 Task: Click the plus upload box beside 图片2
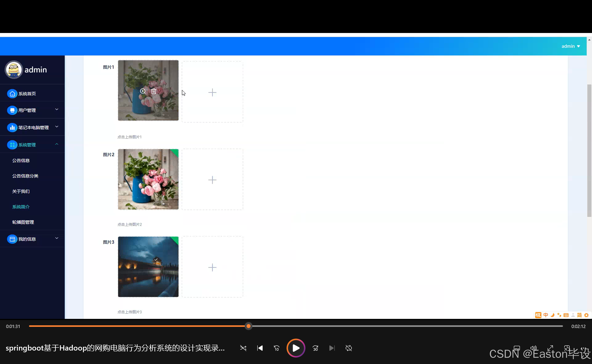(x=212, y=180)
